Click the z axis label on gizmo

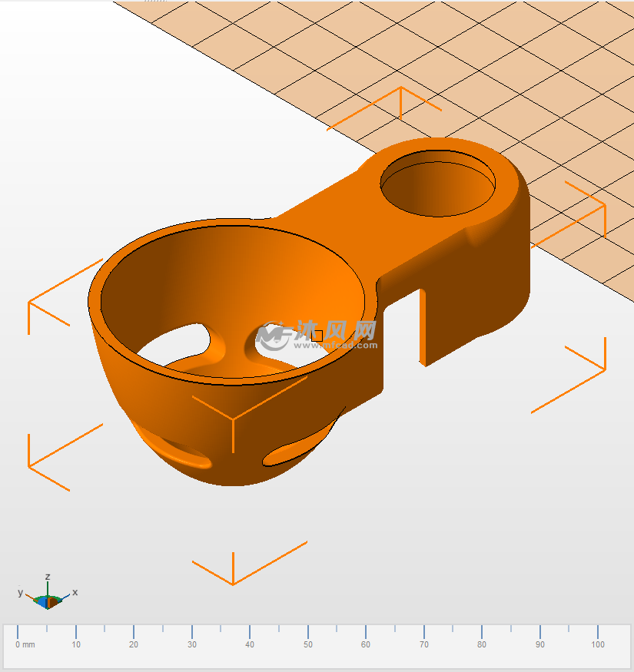pyautogui.click(x=48, y=576)
